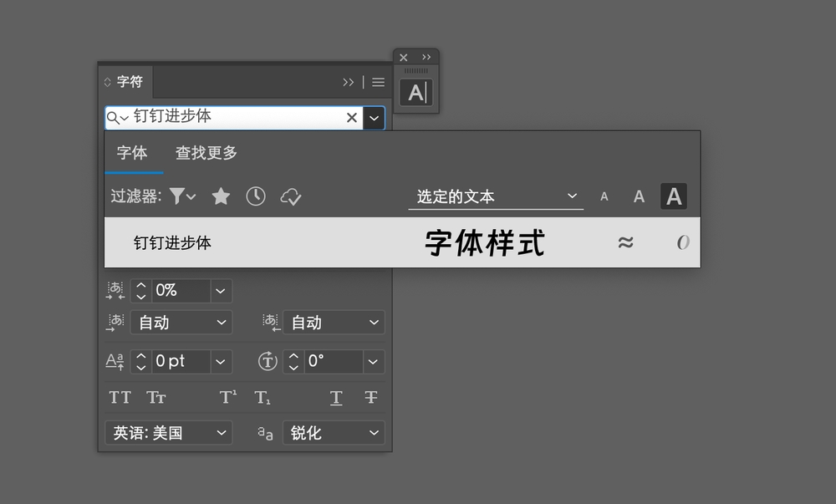Apply Subscript with the T₁ icon
The height and width of the screenshot is (504, 836).
[x=262, y=397]
